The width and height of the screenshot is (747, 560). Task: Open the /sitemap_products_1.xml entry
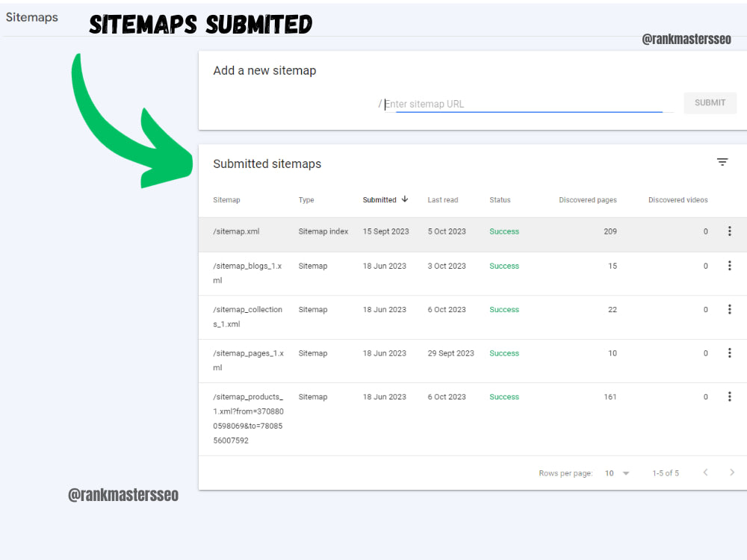point(248,419)
